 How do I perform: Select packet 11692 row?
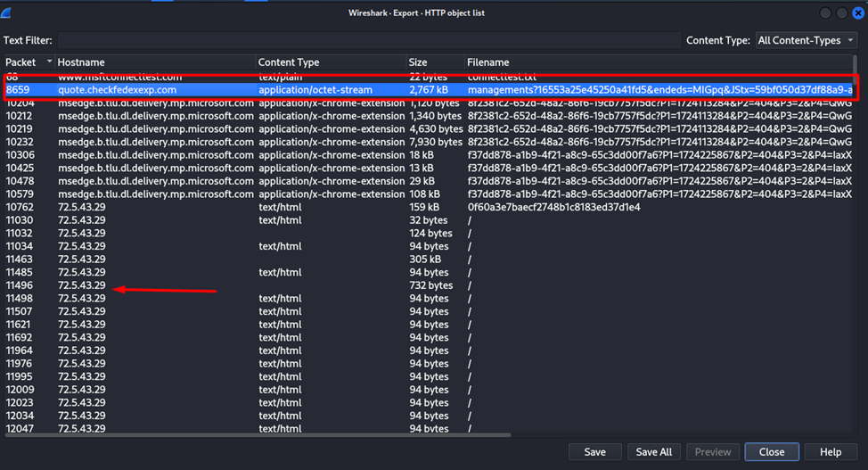[429, 337]
